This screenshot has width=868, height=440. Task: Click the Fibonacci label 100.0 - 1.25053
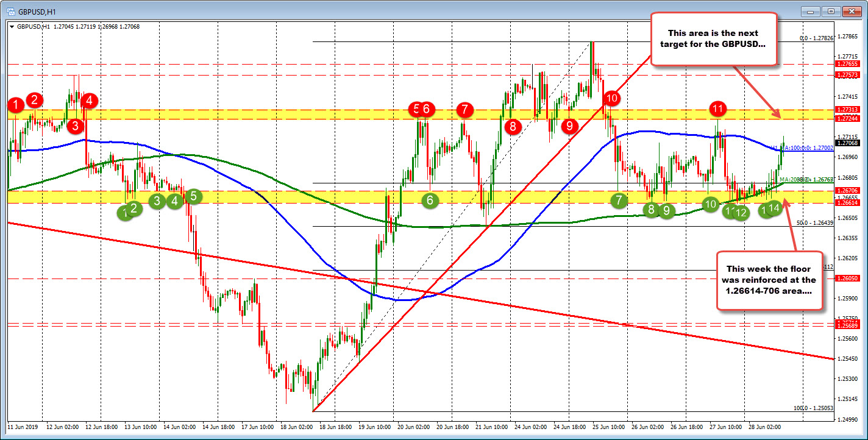pos(813,408)
